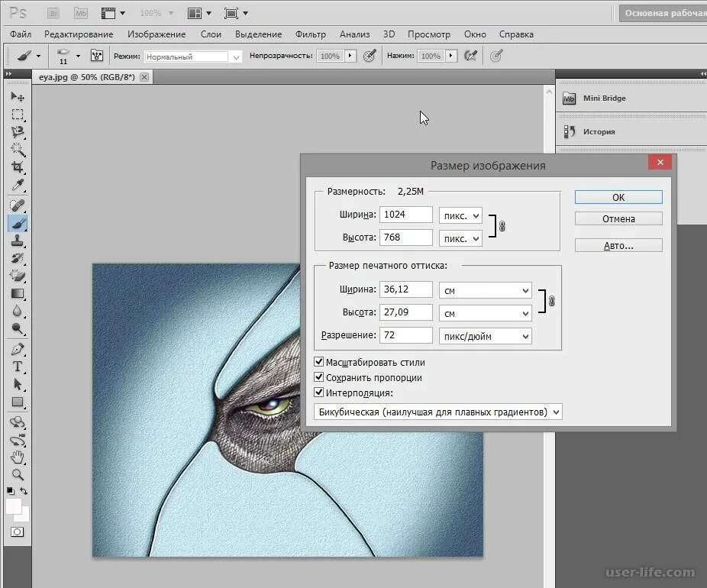Swap foreground and background colors
The height and width of the screenshot is (588, 707).
24,491
